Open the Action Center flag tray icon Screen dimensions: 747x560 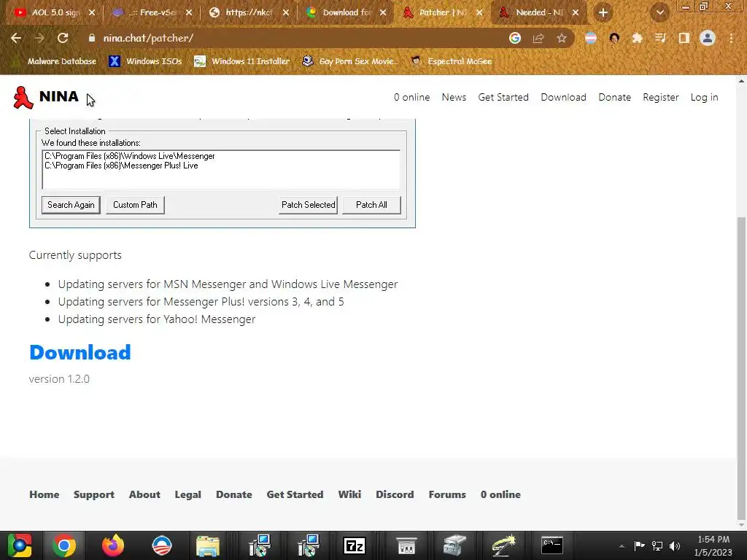639,545
